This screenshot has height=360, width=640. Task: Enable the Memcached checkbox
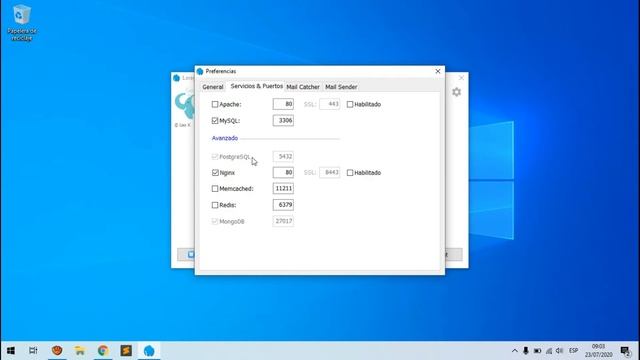[215, 189]
